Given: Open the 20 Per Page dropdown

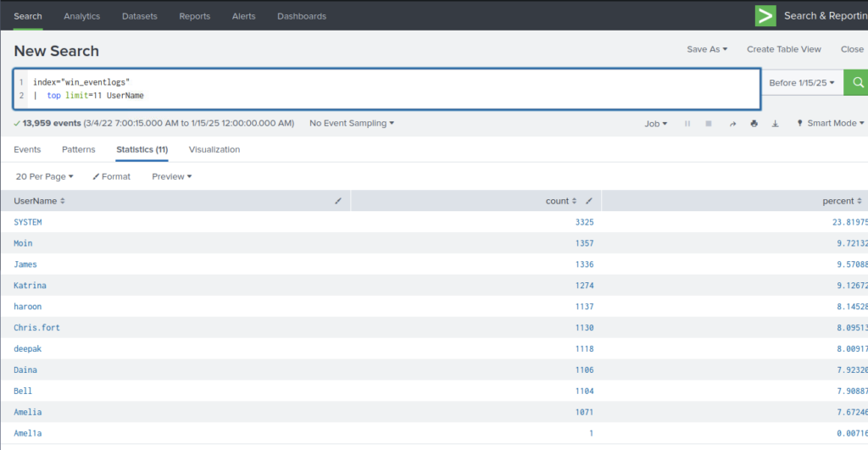Looking at the screenshot, I should 44,176.
